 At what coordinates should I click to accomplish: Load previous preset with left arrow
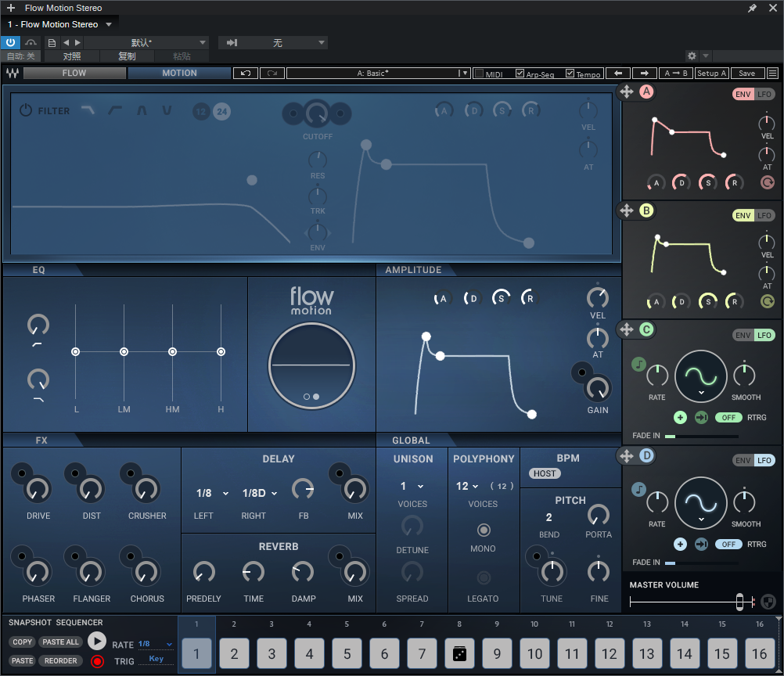click(x=618, y=73)
